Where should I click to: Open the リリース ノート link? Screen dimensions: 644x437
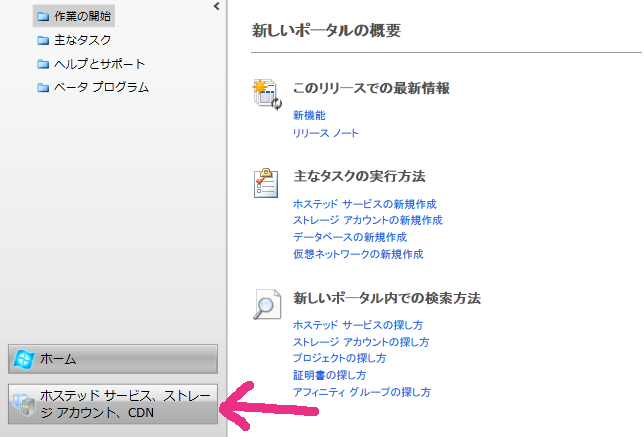pos(325,133)
